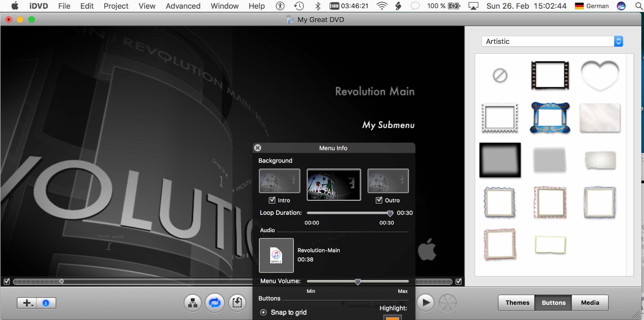Open the DVD map view icon
This screenshot has height=320, width=644.
pyautogui.click(x=193, y=303)
